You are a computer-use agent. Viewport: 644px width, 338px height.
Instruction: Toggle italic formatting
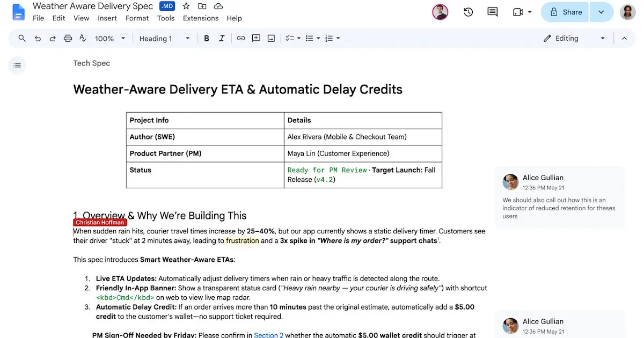click(x=222, y=38)
